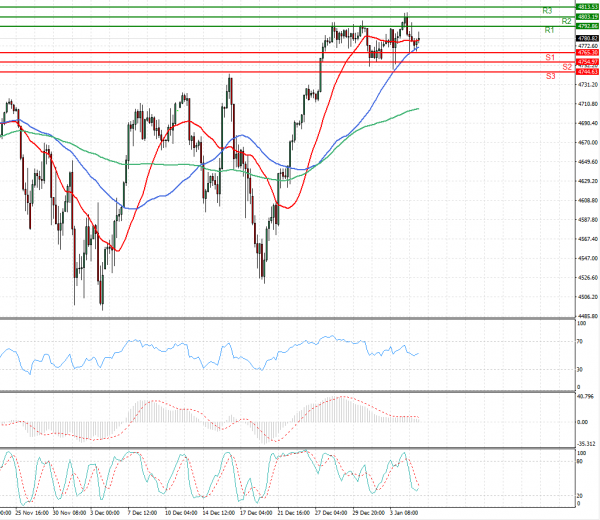600x520 pixels.
Task: Click the S3 support label
Action: click(x=550, y=76)
